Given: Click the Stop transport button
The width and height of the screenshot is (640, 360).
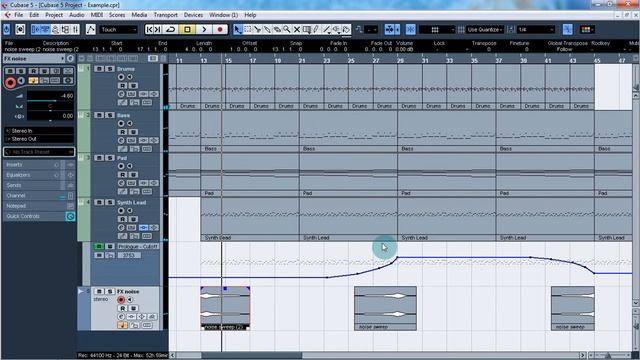Looking at the screenshot, I should pyautogui.click(x=187, y=29).
